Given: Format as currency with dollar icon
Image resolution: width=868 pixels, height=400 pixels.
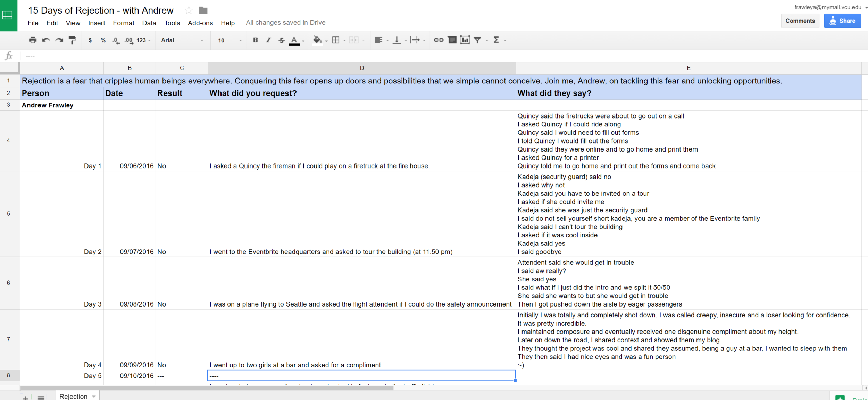Looking at the screenshot, I should [90, 40].
